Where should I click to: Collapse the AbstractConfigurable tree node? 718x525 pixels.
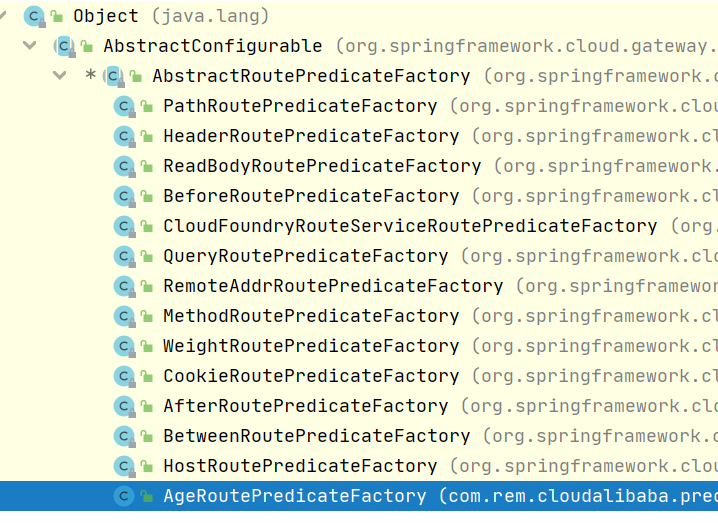pos(30,45)
